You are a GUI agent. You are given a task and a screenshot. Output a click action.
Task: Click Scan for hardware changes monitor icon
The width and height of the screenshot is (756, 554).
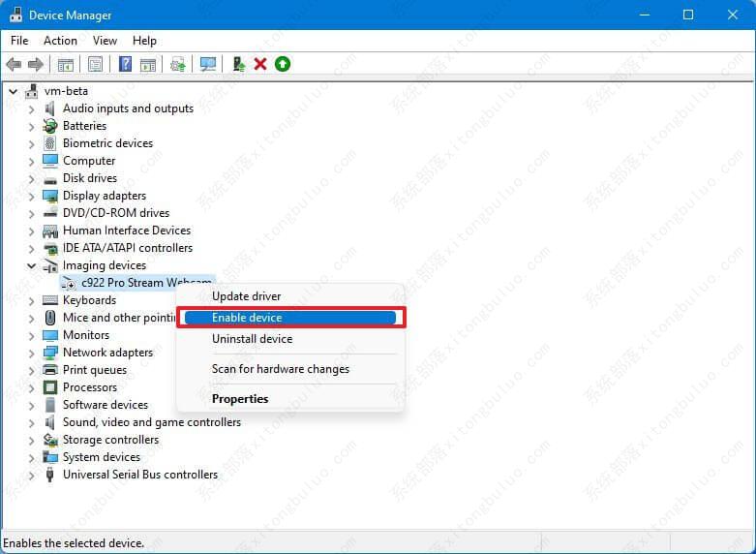[x=208, y=64]
